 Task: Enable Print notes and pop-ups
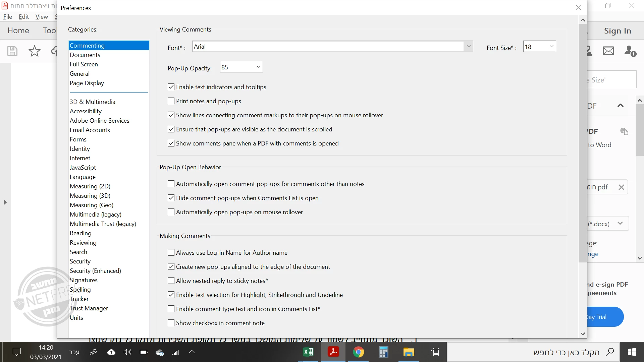click(x=171, y=101)
